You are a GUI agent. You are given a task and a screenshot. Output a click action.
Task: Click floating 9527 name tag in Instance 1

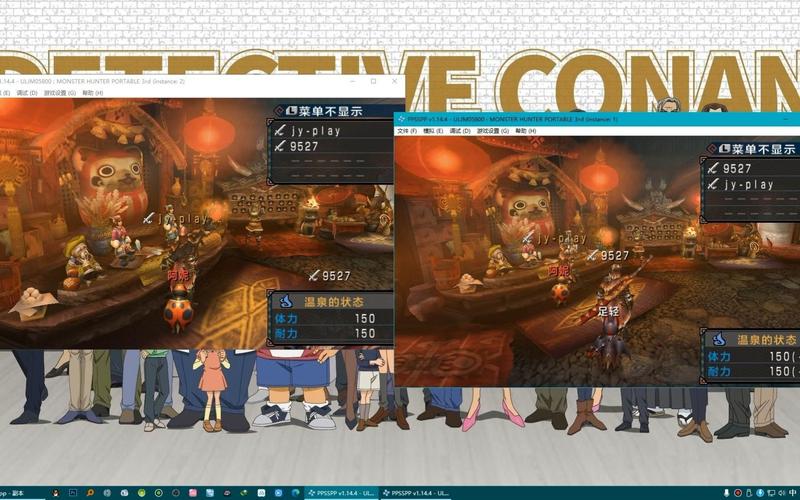click(608, 256)
